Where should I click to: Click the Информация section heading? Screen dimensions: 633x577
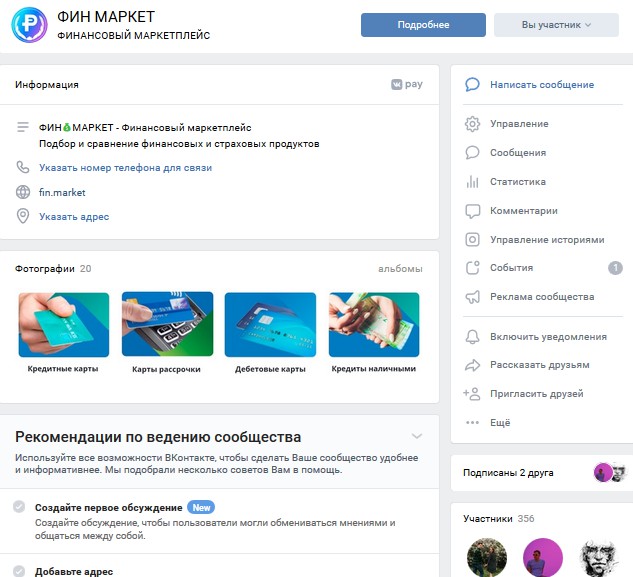click(47, 84)
